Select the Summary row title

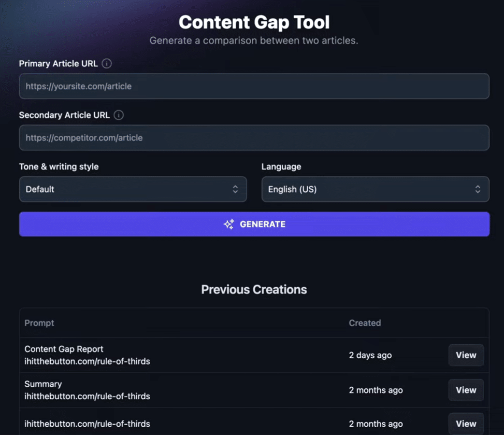pyautogui.click(x=43, y=384)
